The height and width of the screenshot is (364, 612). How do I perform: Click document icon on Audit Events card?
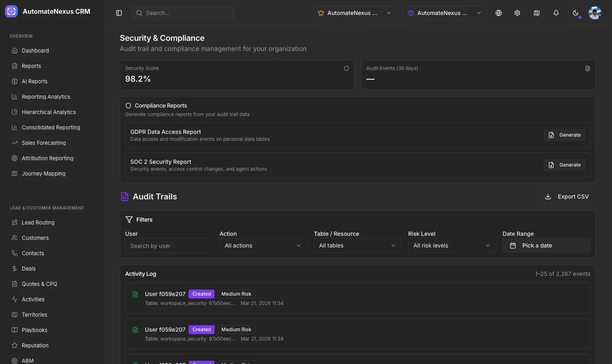pos(588,68)
